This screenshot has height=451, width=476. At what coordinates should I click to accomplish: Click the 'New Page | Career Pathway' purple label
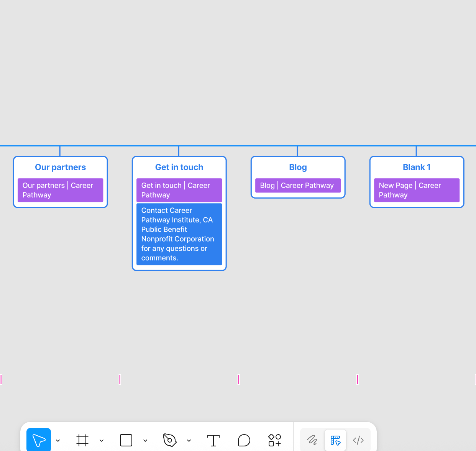pos(417,190)
